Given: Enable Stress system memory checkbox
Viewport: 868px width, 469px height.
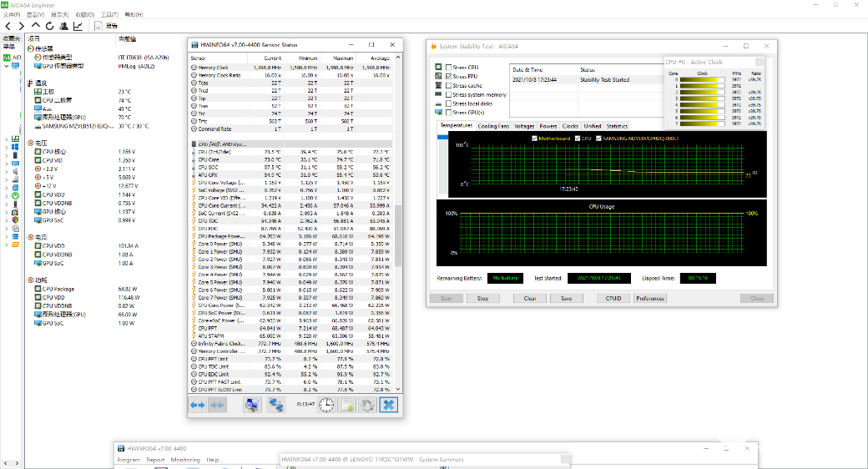Looking at the screenshot, I should 449,94.
